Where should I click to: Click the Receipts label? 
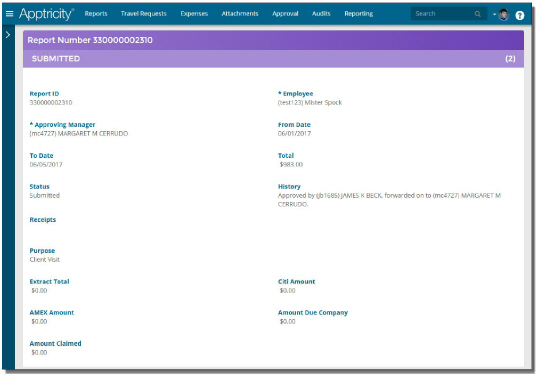(x=43, y=220)
